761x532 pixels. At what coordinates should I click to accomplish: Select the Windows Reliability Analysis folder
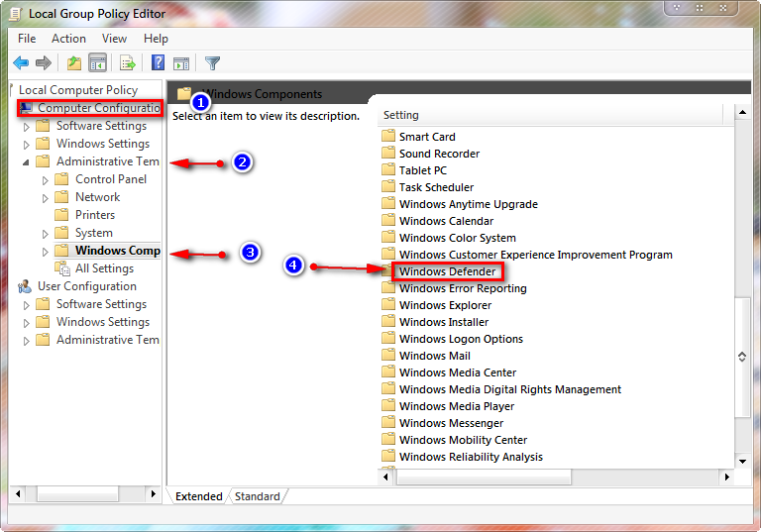pyautogui.click(x=471, y=457)
